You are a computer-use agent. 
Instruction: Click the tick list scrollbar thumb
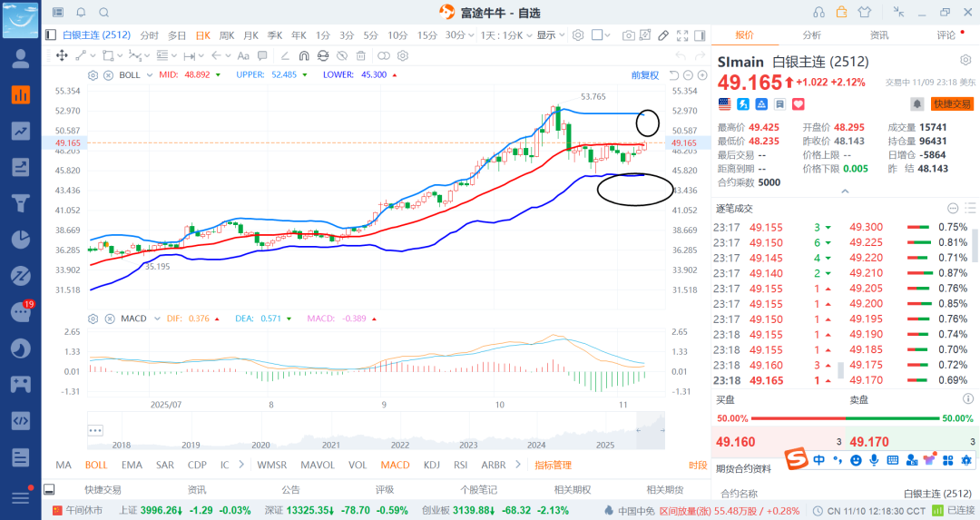[x=840, y=370]
